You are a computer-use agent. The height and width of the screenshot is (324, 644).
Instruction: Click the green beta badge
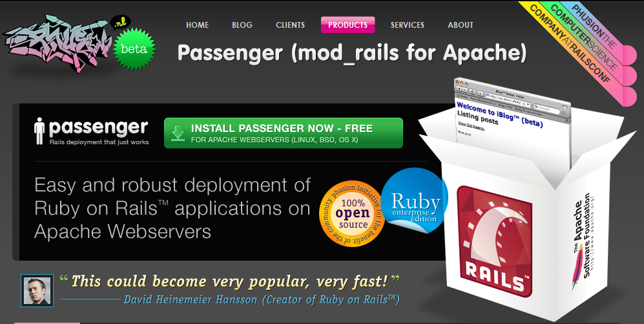[134, 49]
